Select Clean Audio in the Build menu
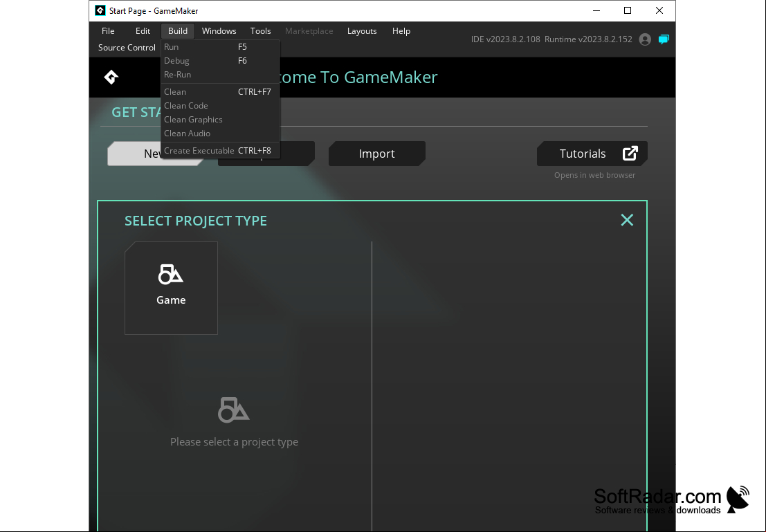Image resolution: width=766 pixels, height=532 pixels. [220, 133]
